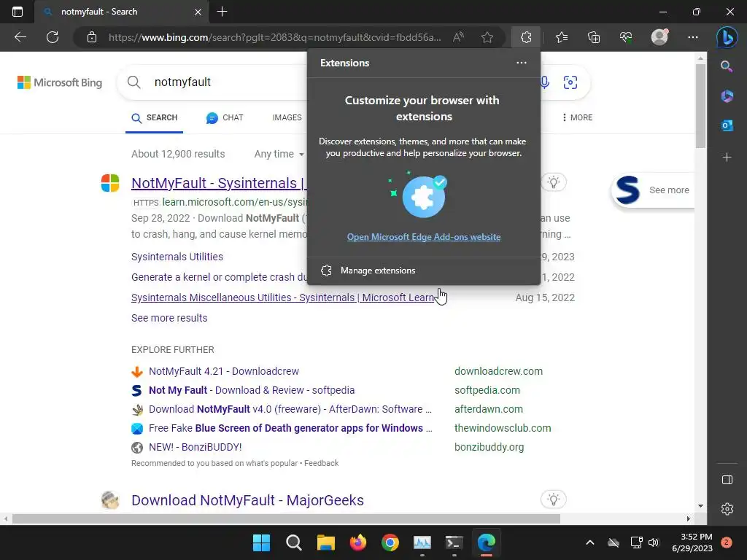This screenshot has height=560, width=747.
Task: Open tab actions menu icon
Action: tap(18, 12)
